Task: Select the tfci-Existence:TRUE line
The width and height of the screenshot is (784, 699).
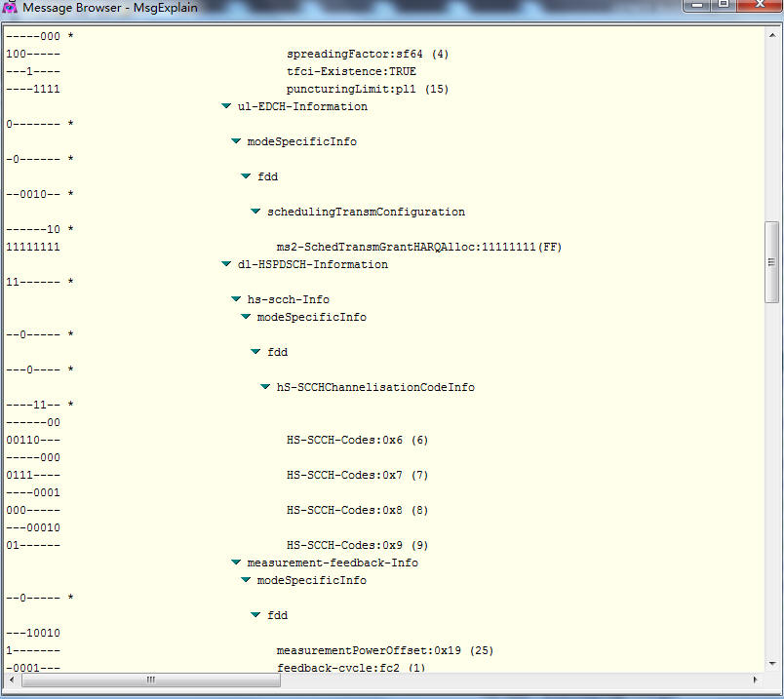Action: point(351,71)
